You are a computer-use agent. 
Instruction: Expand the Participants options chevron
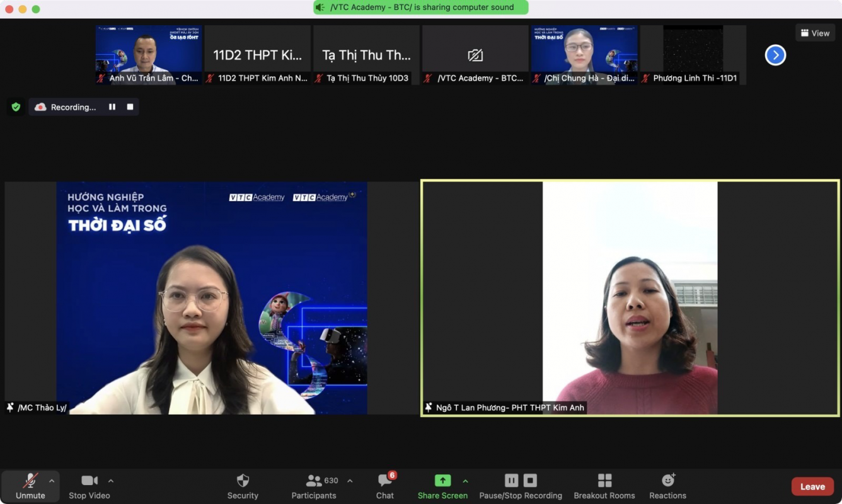350,481
